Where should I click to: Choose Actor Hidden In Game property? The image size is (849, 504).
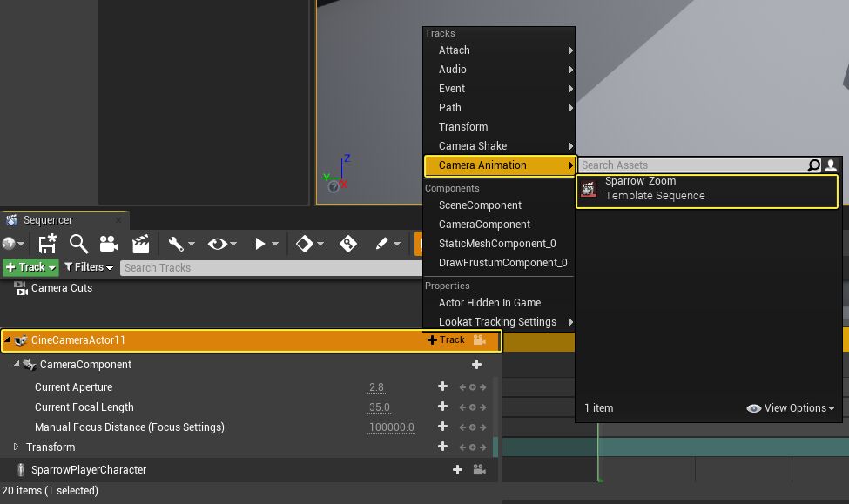pyautogui.click(x=489, y=303)
